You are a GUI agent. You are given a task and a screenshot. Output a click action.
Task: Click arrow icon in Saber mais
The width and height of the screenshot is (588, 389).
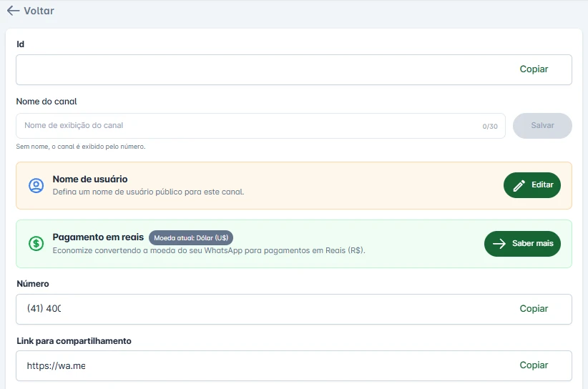(x=499, y=244)
